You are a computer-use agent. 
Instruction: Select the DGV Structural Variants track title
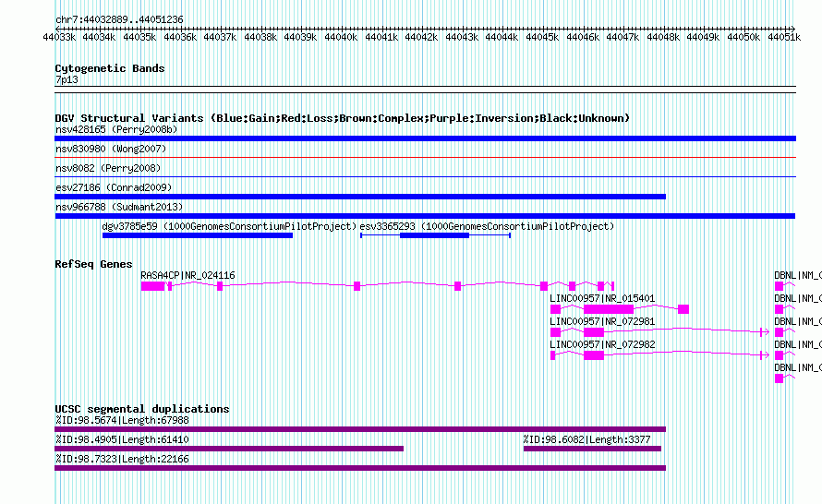coord(342,118)
